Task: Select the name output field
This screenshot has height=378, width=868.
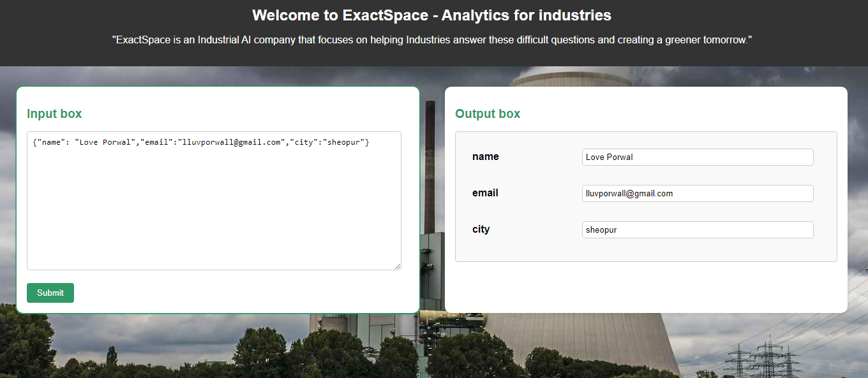Action: click(x=697, y=157)
